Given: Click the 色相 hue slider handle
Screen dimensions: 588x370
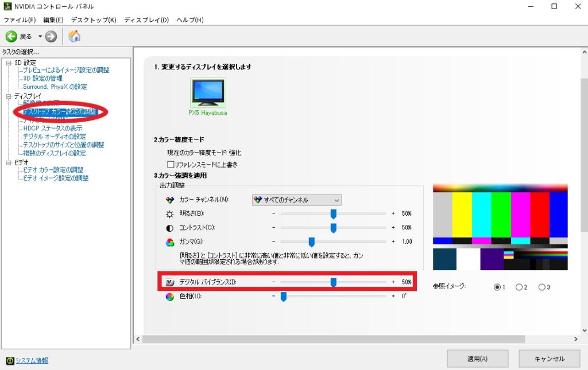Looking at the screenshot, I should click(284, 297).
